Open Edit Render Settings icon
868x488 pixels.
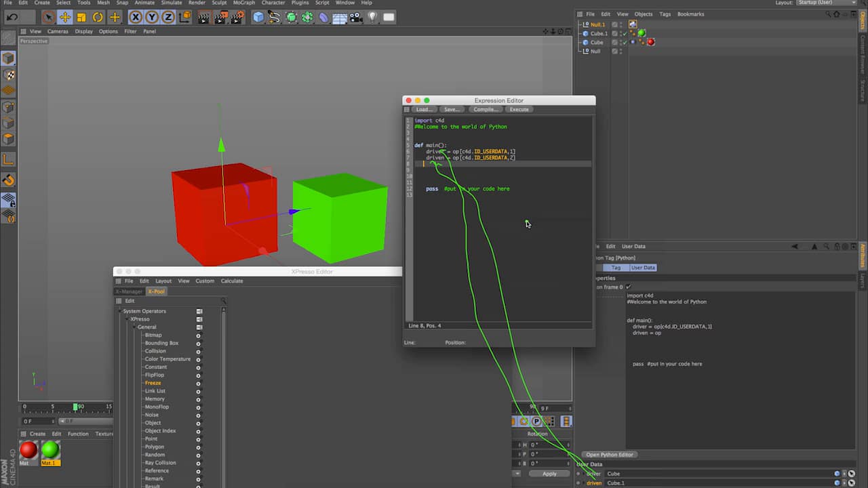tap(237, 17)
